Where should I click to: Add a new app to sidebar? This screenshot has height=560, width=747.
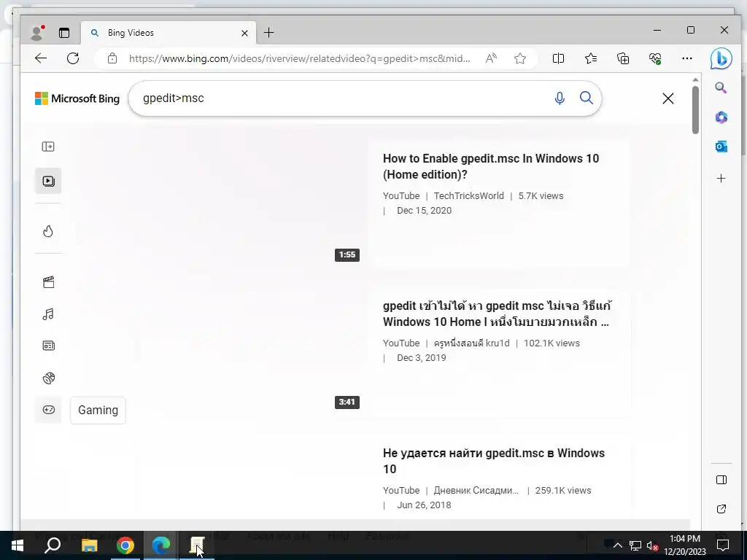pos(721,179)
